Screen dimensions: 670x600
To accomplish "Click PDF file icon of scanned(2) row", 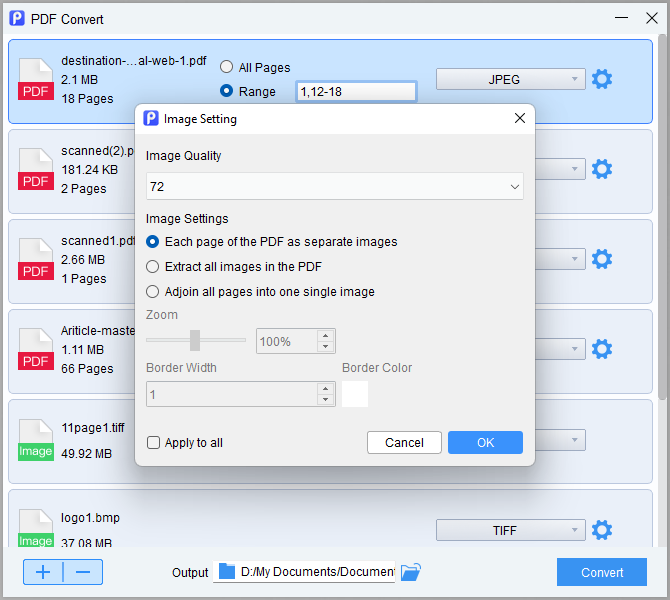I will click(36, 169).
